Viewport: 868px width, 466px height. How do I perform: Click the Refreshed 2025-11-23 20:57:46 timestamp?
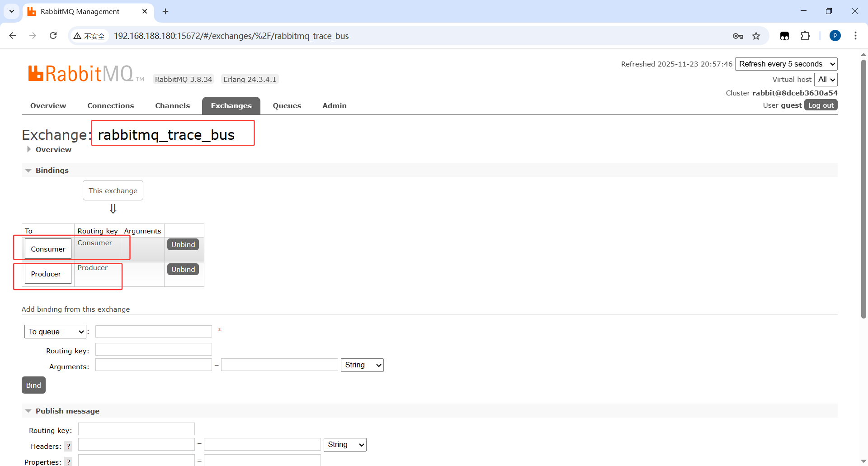click(x=676, y=64)
